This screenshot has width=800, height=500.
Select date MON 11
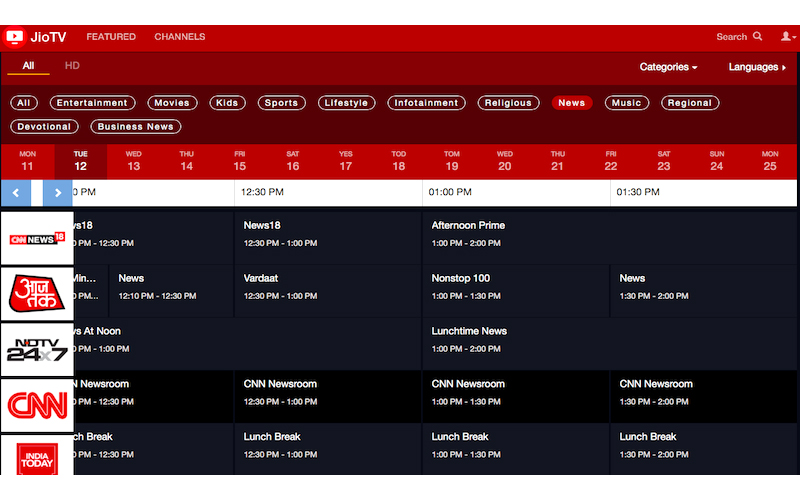(x=28, y=161)
